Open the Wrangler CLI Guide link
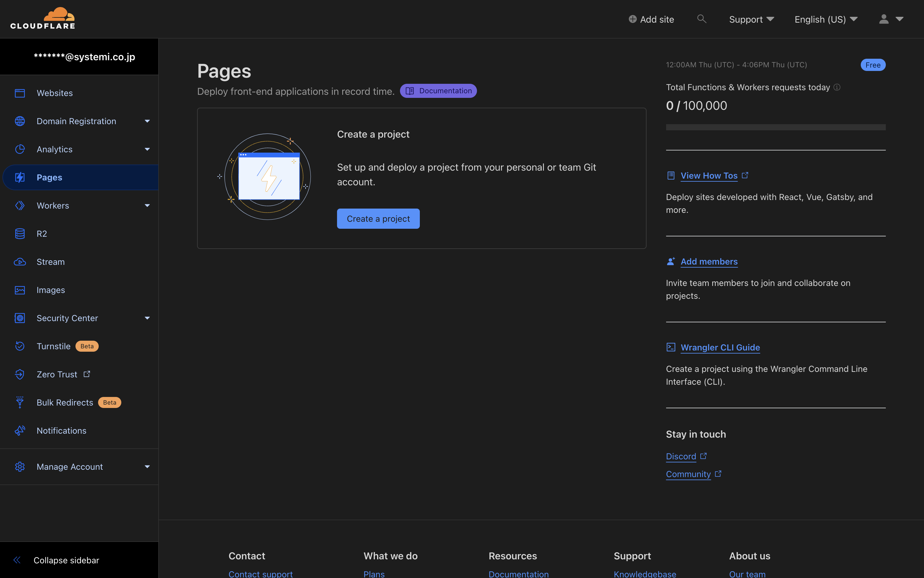The image size is (924, 578). pyautogui.click(x=720, y=347)
